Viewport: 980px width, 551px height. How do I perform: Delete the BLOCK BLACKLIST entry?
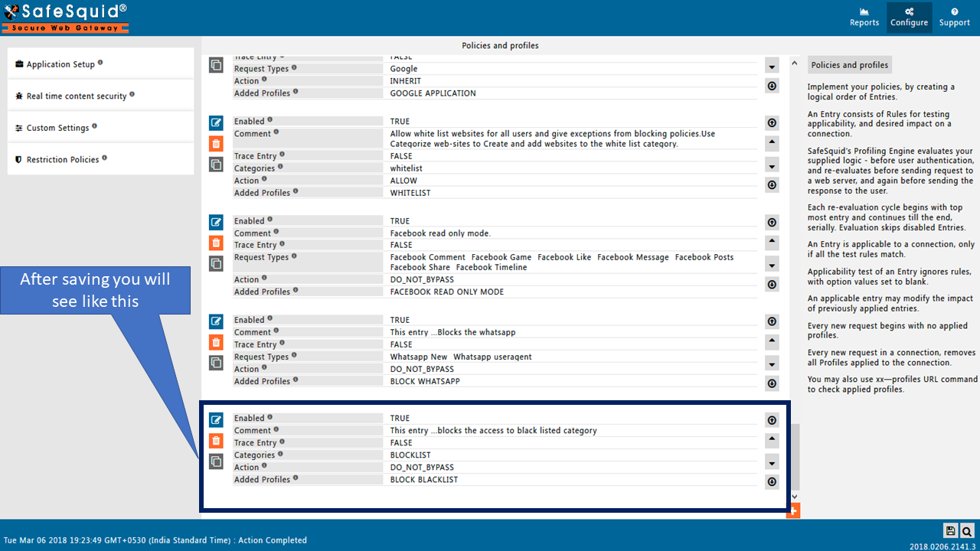(x=216, y=441)
